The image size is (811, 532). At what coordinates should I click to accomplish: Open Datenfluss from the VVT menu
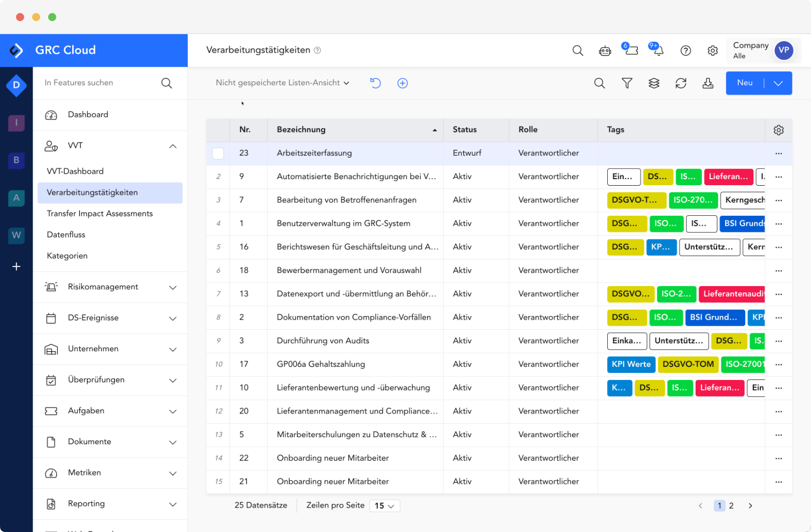pyautogui.click(x=66, y=234)
